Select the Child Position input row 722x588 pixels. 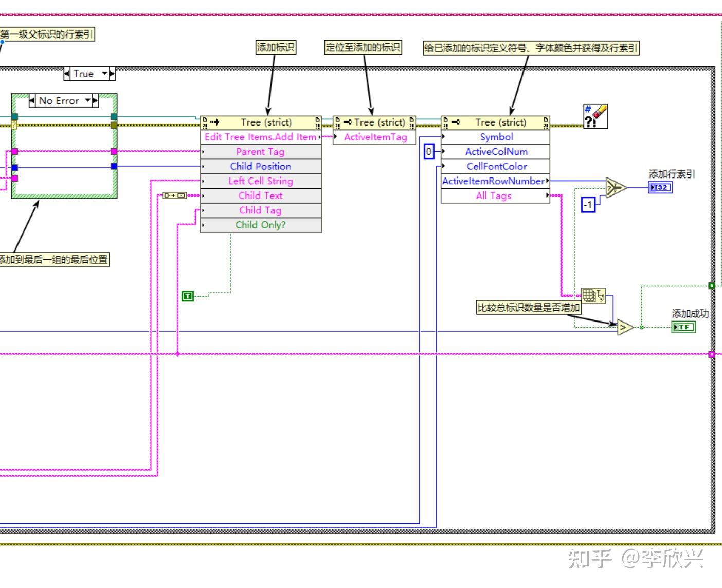[x=261, y=166]
